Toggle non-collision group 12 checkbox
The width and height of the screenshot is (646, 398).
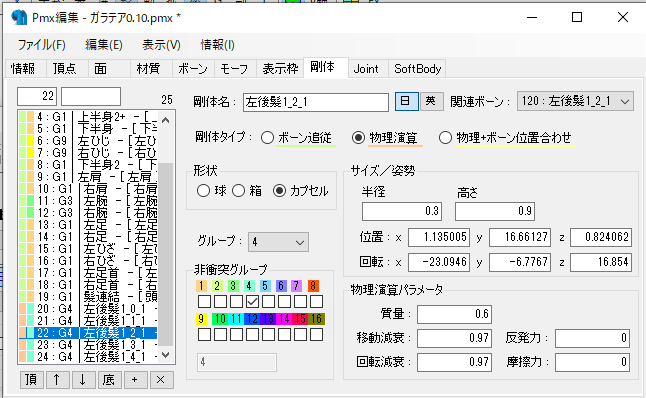252,334
